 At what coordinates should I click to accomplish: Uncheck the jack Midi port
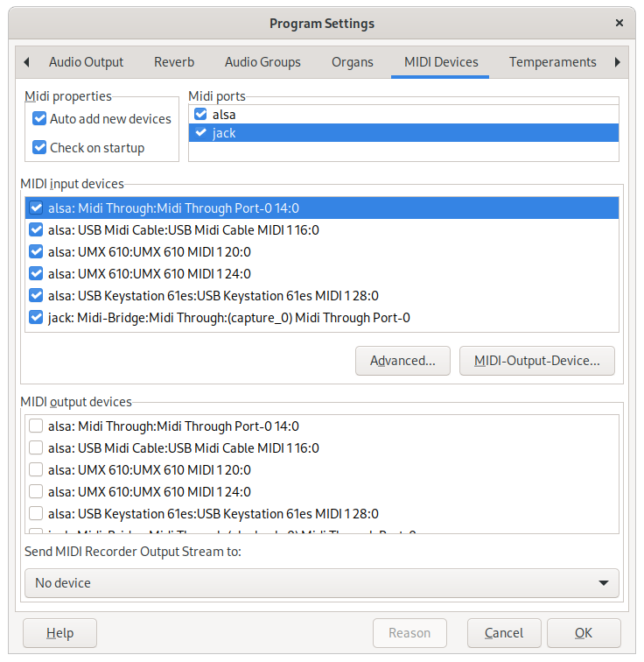click(x=200, y=132)
